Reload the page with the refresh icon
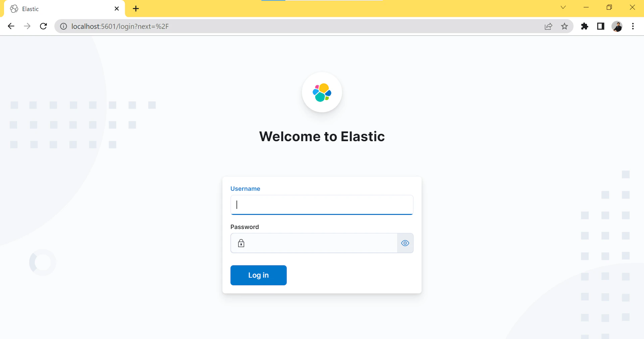The width and height of the screenshot is (644, 339). pos(43,26)
